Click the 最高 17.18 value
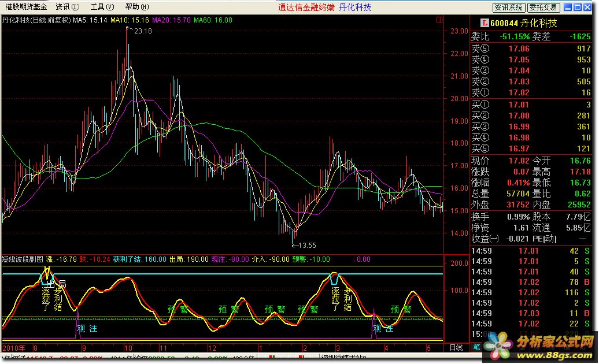The width and height of the screenshot is (599, 364). tap(580, 172)
